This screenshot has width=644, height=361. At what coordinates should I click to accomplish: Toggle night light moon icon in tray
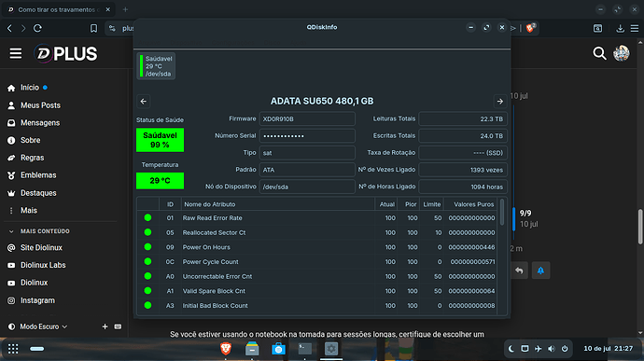511,349
